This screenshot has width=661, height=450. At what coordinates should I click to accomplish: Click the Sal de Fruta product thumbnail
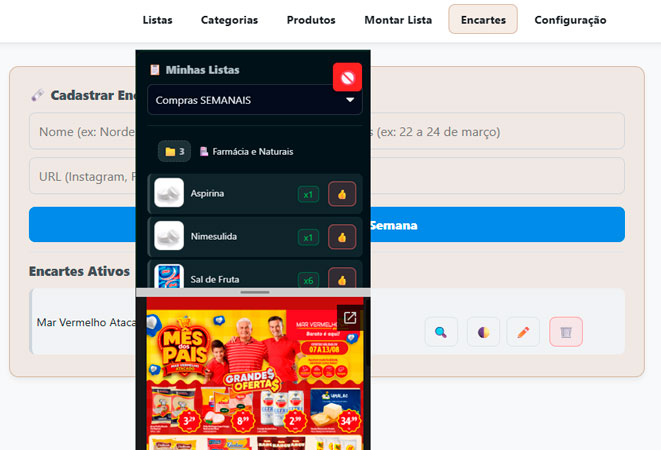[169, 276]
